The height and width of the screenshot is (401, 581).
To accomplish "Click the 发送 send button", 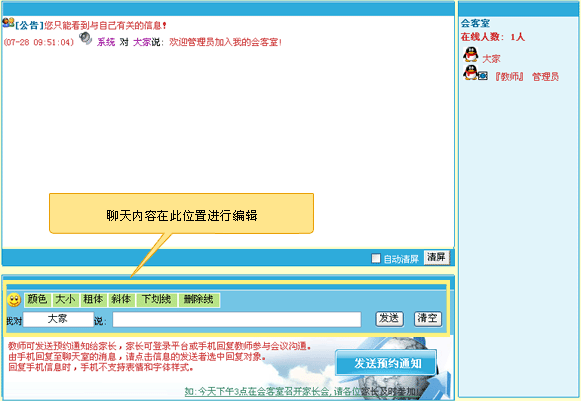I will point(389,319).
